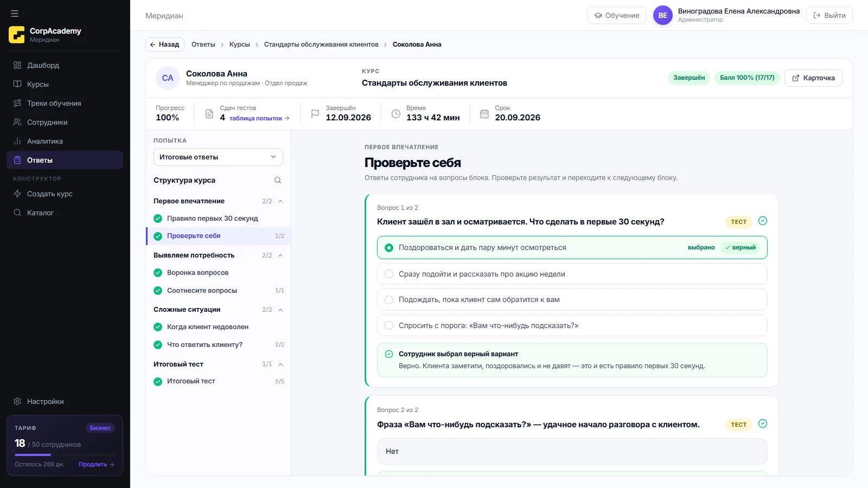Select Проверьте себя in course structure

pyautogui.click(x=219, y=236)
